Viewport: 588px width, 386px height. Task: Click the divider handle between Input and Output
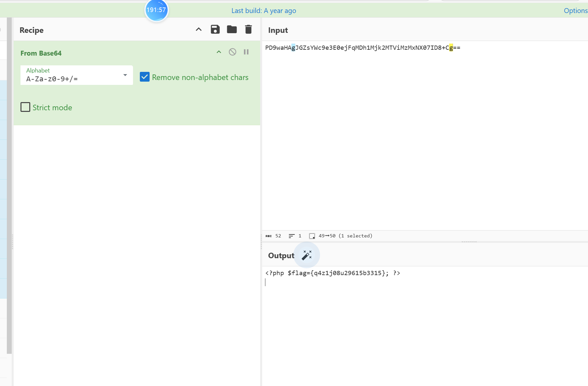pyautogui.click(x=469, y=242)
